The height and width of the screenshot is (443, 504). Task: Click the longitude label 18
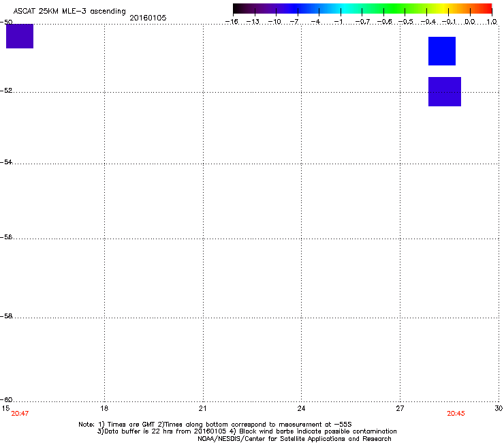coord(104,408)
